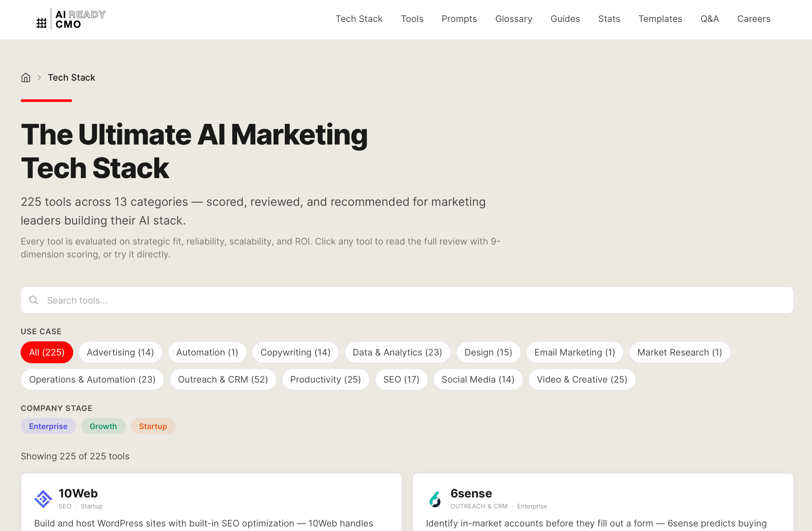Click the breadcrumb chevron separator
The image size is (812, 531).
pyautogui.click(x=39, y=77)
